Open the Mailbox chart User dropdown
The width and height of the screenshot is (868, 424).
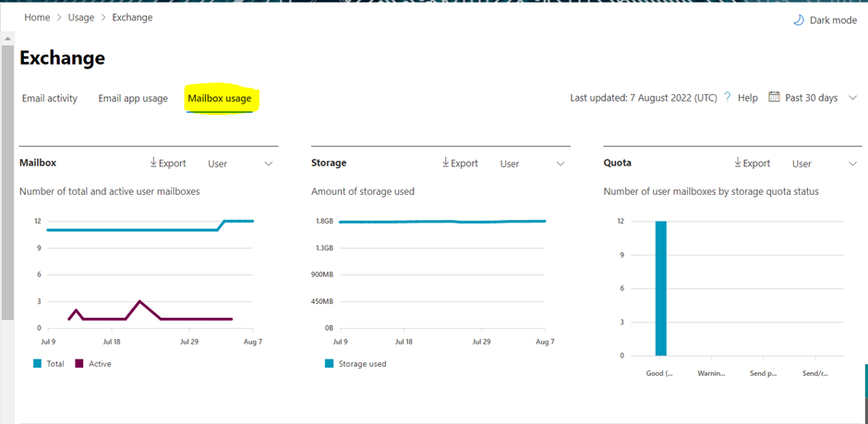pyautogui.click(x=240, y=164)
